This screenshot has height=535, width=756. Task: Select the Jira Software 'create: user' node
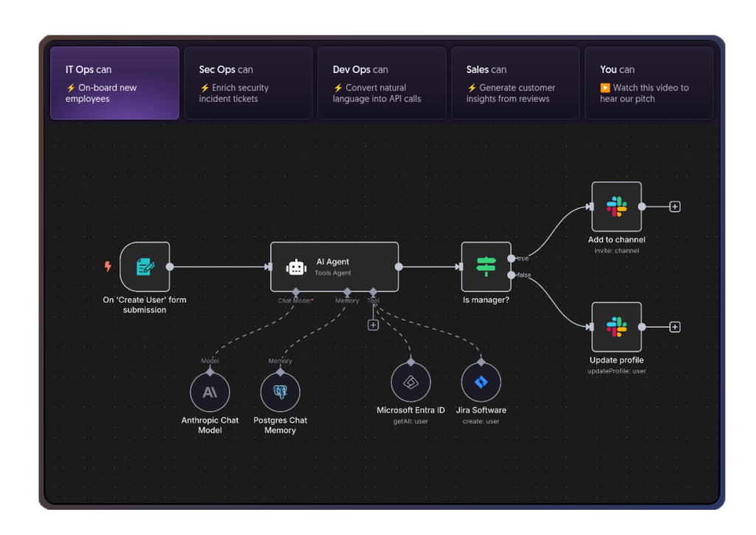(x=481, y=382)
